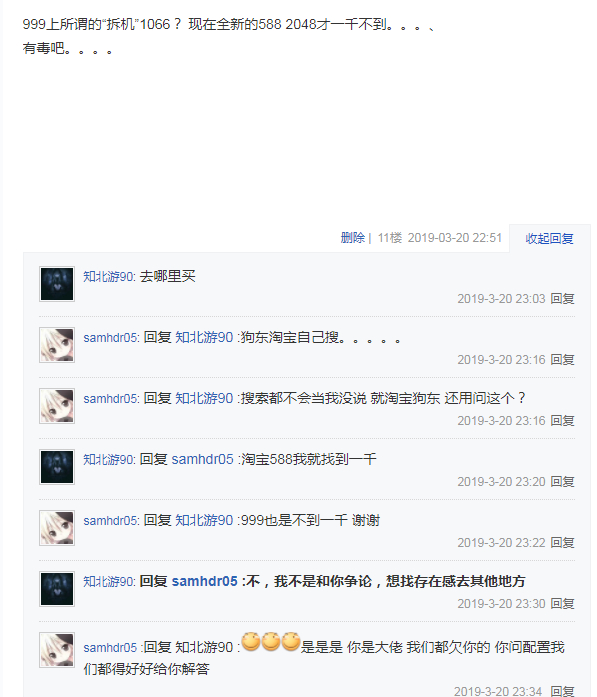Open samhdr05 avatar on 狗东淘宝自己搜 reply
597x697 pixels.
pyautogui.click(x=57, y=345)
